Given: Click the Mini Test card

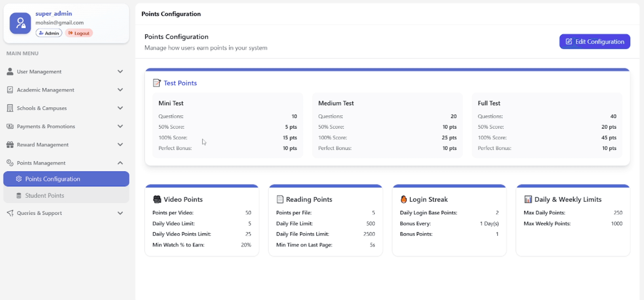Looking at the screenshot, I should (228, 125).
